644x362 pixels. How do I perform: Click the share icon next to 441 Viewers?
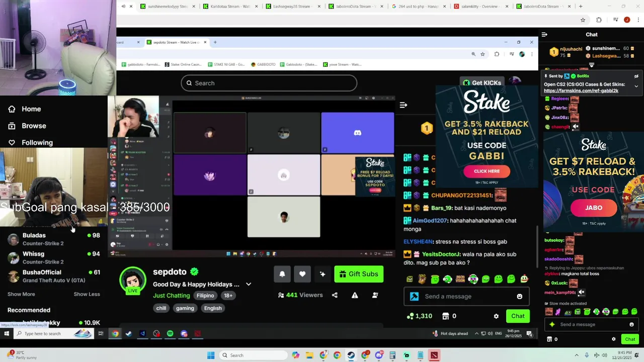(x=335, y=295)
